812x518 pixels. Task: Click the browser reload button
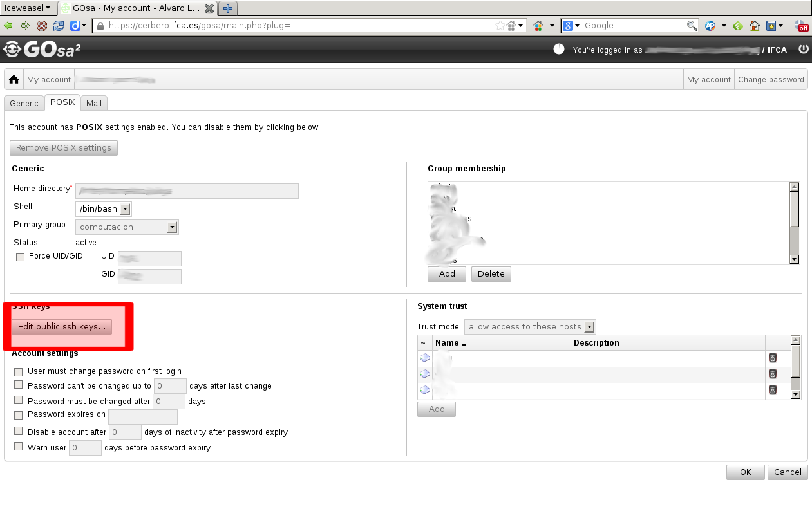[x=59, y=26]
